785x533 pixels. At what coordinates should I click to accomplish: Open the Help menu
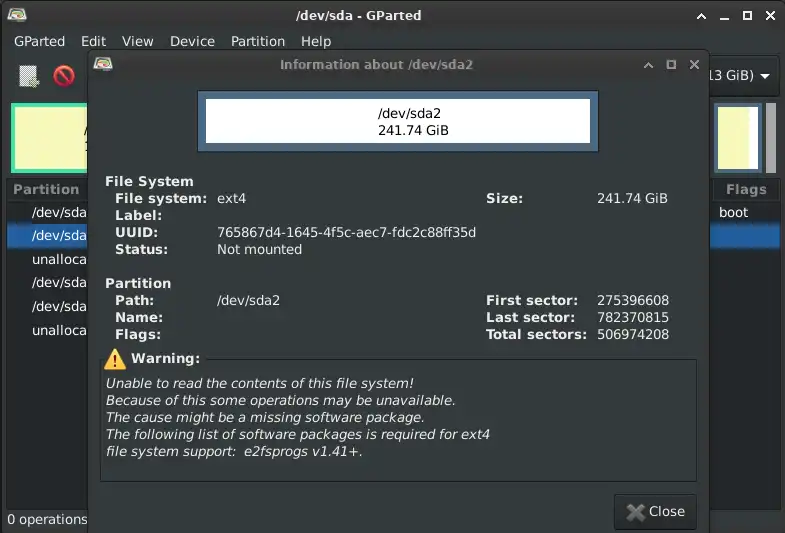316,41
